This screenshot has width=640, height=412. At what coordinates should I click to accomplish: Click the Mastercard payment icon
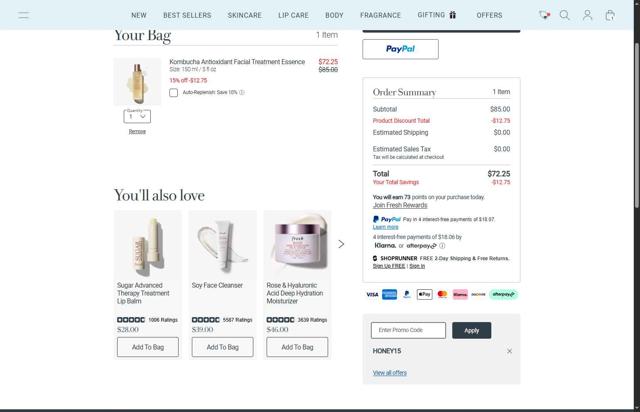[442, 294]
